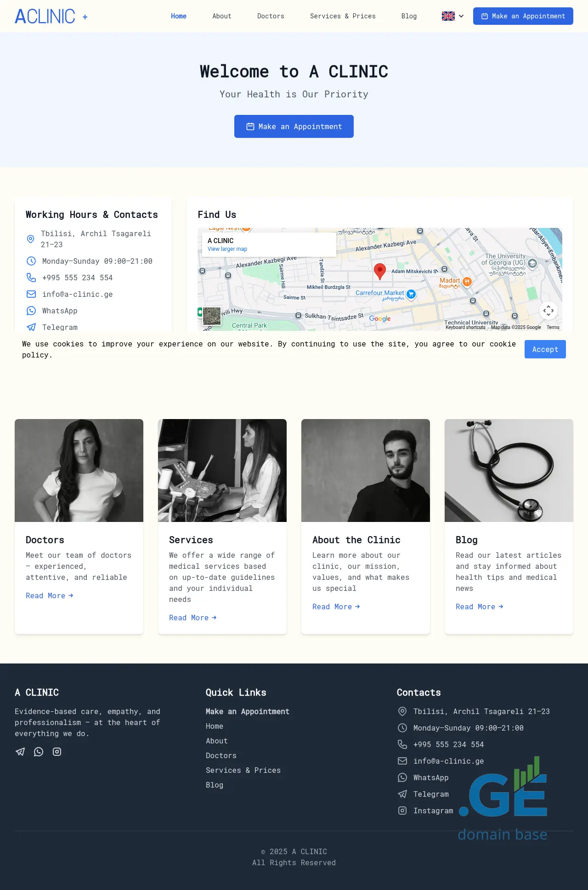Open the About link in footer Quick Links
588x890 pixels.
[x=217, y=741]
